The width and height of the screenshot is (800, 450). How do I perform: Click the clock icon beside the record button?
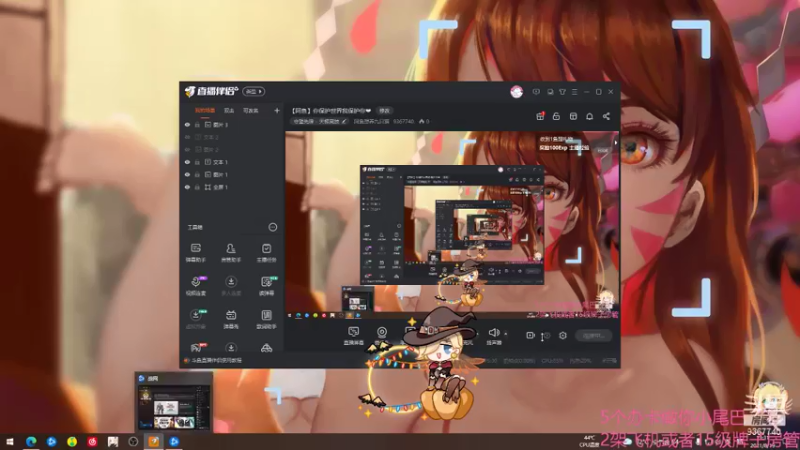pos(546,336)
